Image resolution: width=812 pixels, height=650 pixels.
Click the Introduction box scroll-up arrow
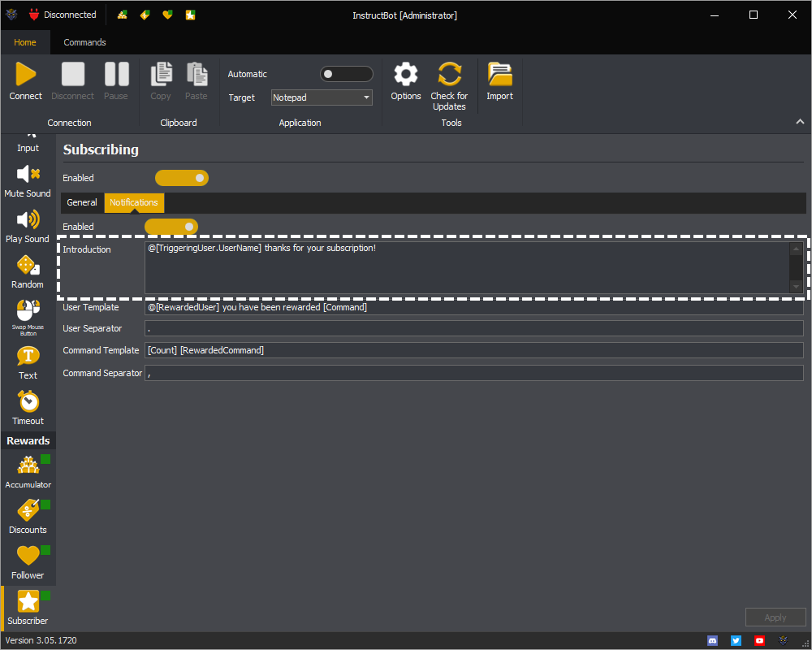point(796,249)
